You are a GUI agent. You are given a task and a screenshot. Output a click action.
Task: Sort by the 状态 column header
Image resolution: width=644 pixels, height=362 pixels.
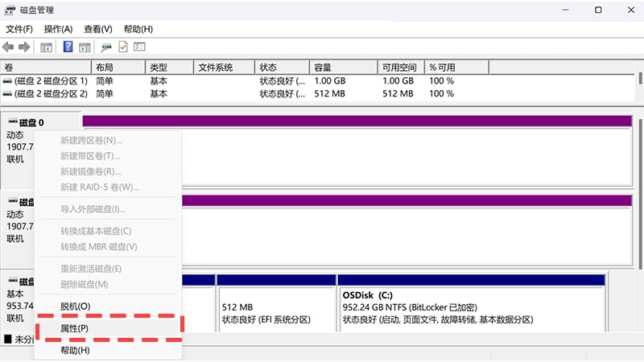283,68
